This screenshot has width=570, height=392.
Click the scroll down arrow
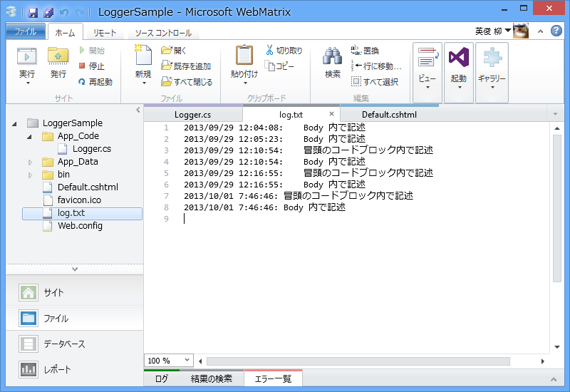click(557, 347)
